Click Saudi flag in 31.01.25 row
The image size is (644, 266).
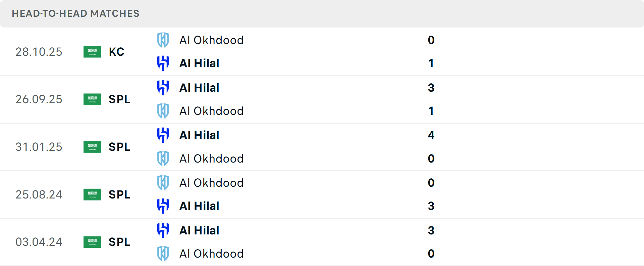(92, 147)
